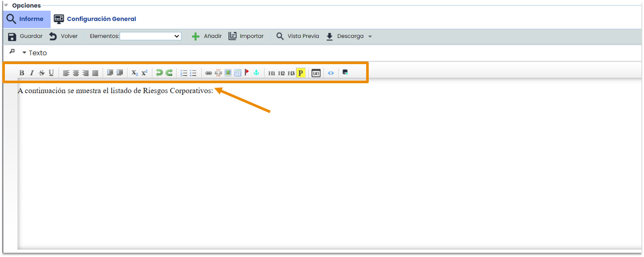Toggle bold formatting in the text editor
Screen dimensions: 644x257
[22, 73]
